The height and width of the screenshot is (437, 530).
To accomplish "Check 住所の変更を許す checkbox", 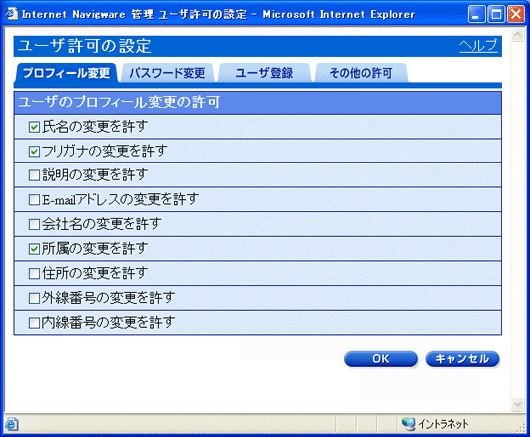I will click(34, 273).
